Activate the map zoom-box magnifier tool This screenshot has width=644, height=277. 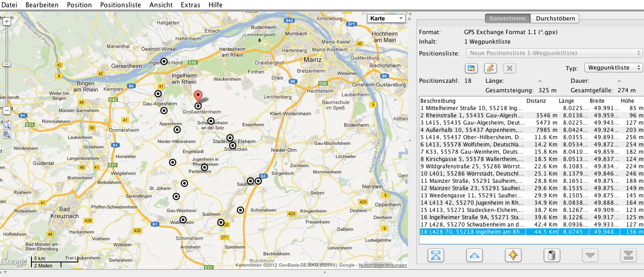(6, 126)
